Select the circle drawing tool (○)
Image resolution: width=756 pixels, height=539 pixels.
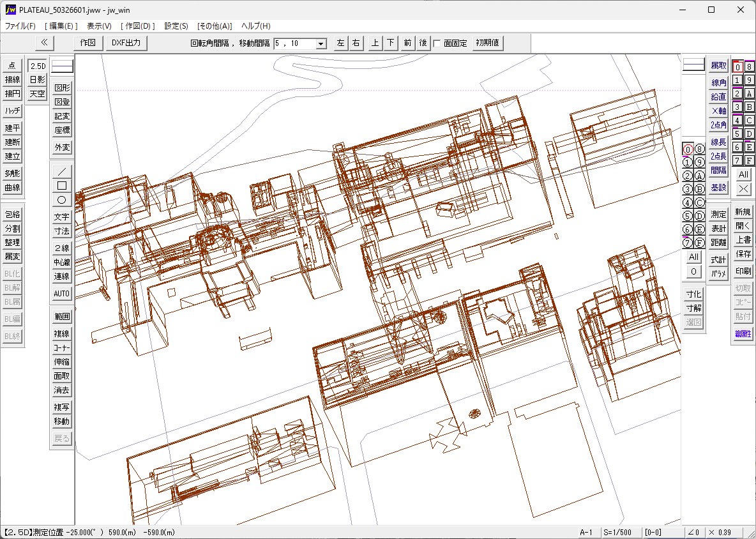click(62, 200)
